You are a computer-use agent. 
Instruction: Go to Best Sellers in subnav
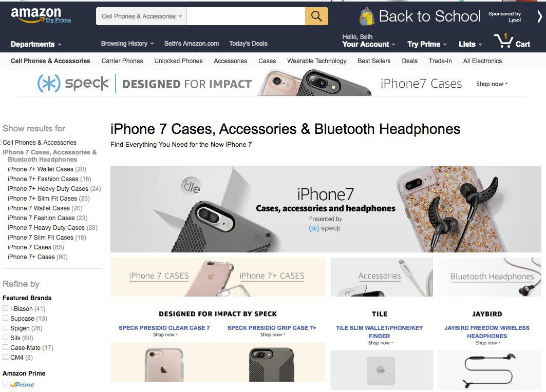(x=374, y=61)
